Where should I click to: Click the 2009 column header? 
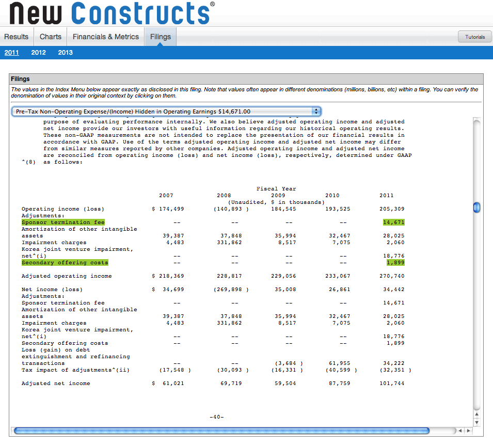click(278, 196)
